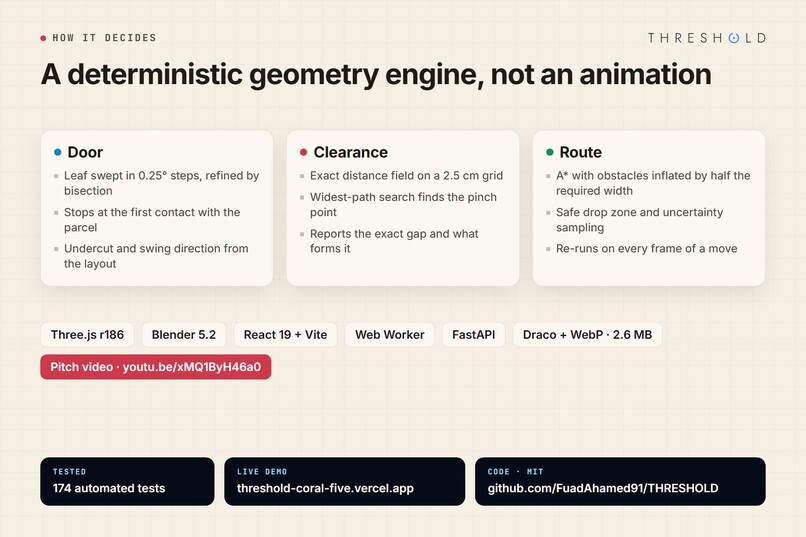Screen dimensions: 806x537
Task: Select the Three.js r186 chip
Action: point(87,335)
